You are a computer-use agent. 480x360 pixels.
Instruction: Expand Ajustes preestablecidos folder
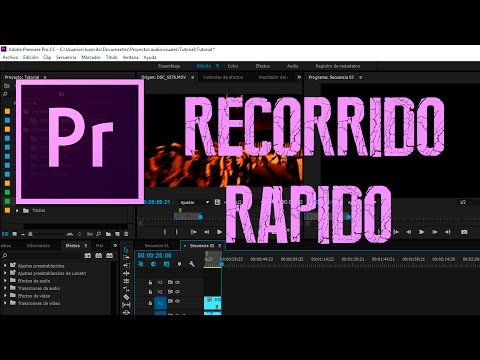click(x=5, y=266)
